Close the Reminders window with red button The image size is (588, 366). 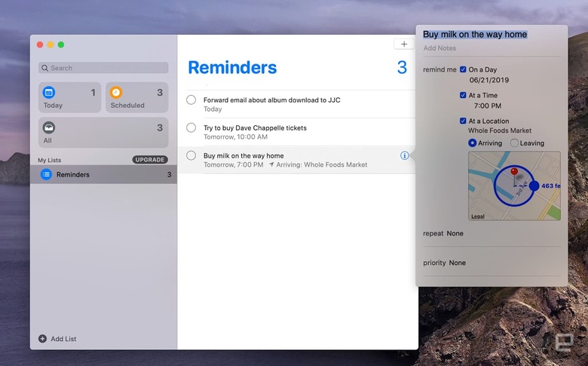click(40, 45)
